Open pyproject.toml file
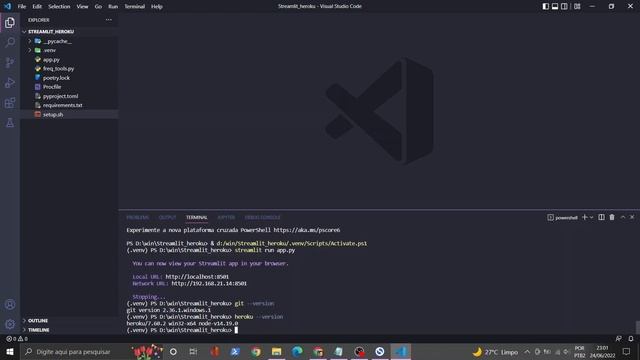Viewport: 640px width, 360px height. click(x=69, y=96)
